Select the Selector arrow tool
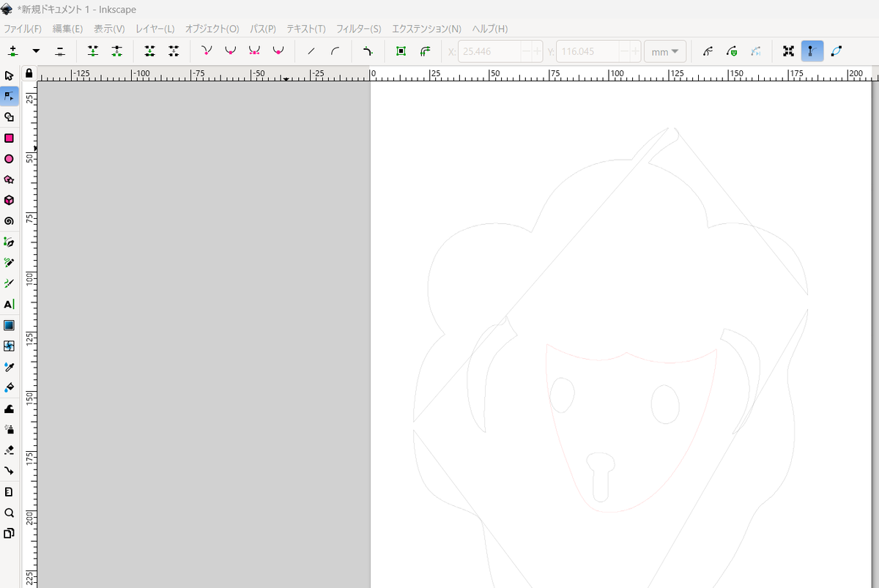Image resolution: width=879 pixels, height=588 pixels. coord(9,75)
